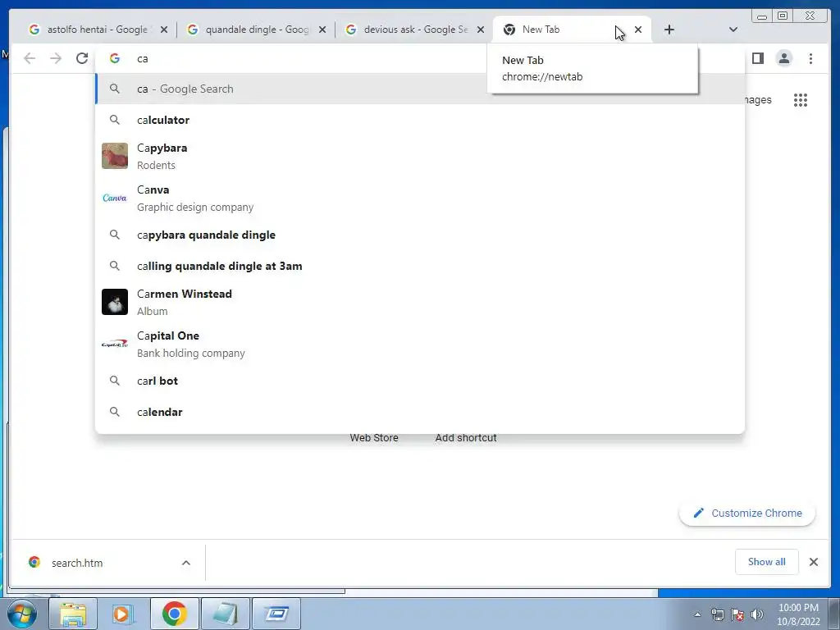Close the devious ask tab
840x630 pixels.
pos(481,30)
